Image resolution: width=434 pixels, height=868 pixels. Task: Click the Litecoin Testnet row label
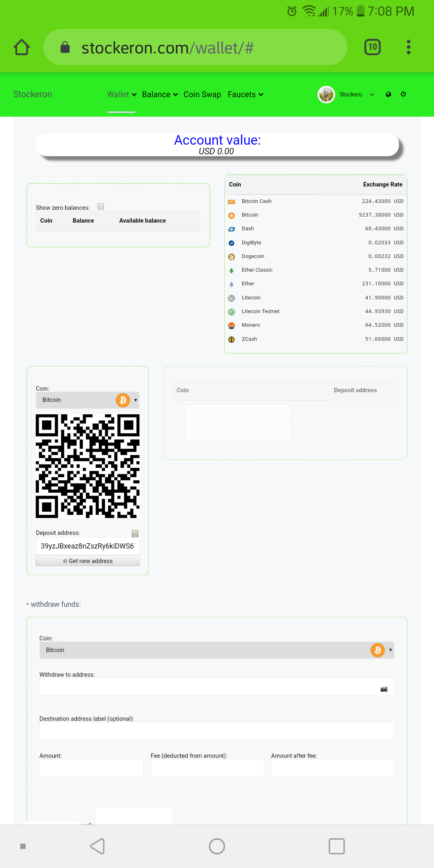(260, 311)
